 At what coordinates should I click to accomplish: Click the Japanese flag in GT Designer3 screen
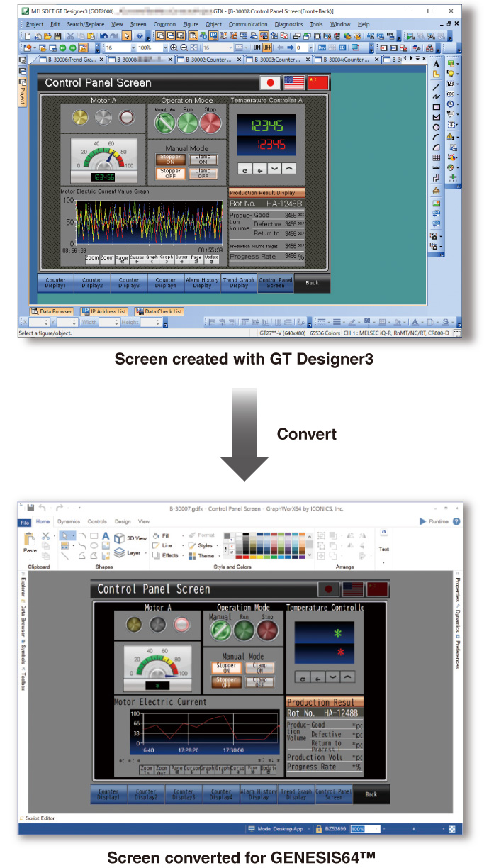[269, 82]
